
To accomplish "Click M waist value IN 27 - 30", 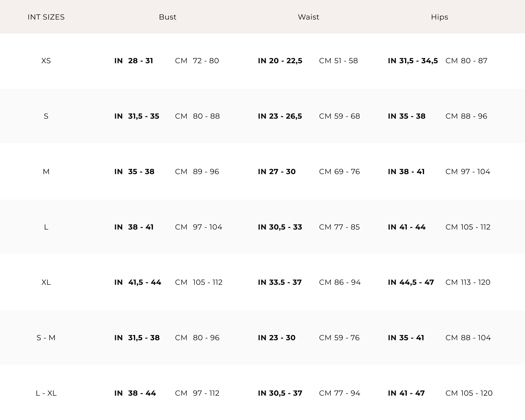I will click(x=277, y=172).
